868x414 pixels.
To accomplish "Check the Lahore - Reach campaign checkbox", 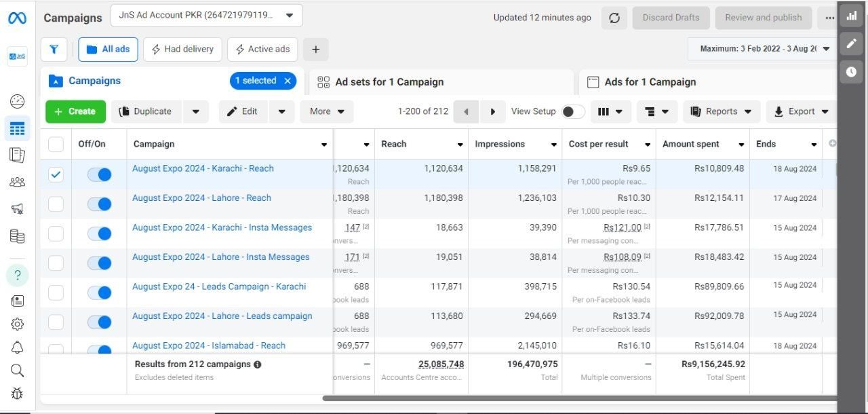I will pos(56,204).
